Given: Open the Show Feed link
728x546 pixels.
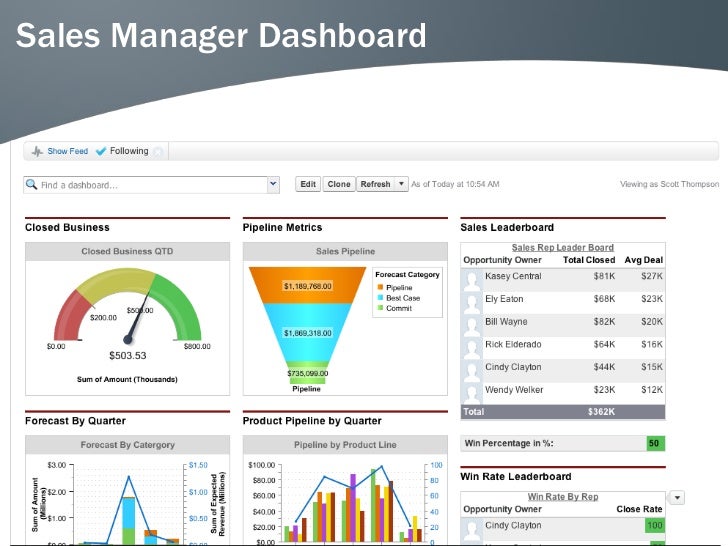Looking at the screenshot, I should click(x=67, y=151).
